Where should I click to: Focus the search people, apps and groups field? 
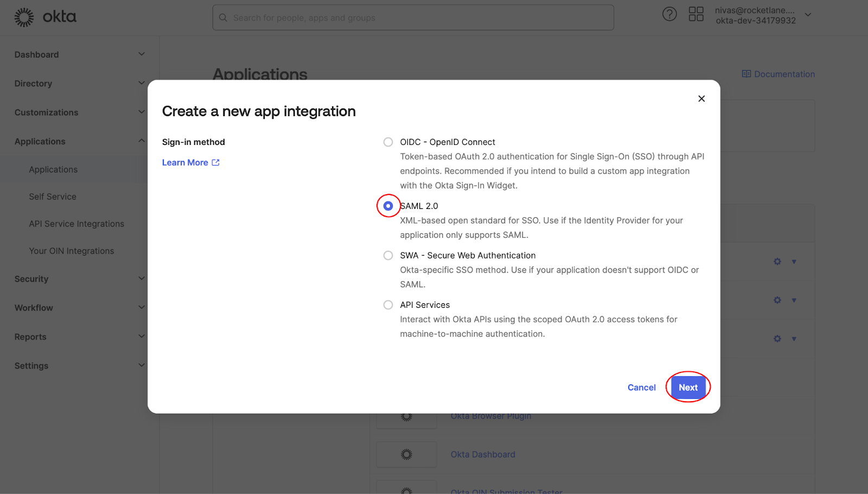pyautogui.click(x=413, y=17)
